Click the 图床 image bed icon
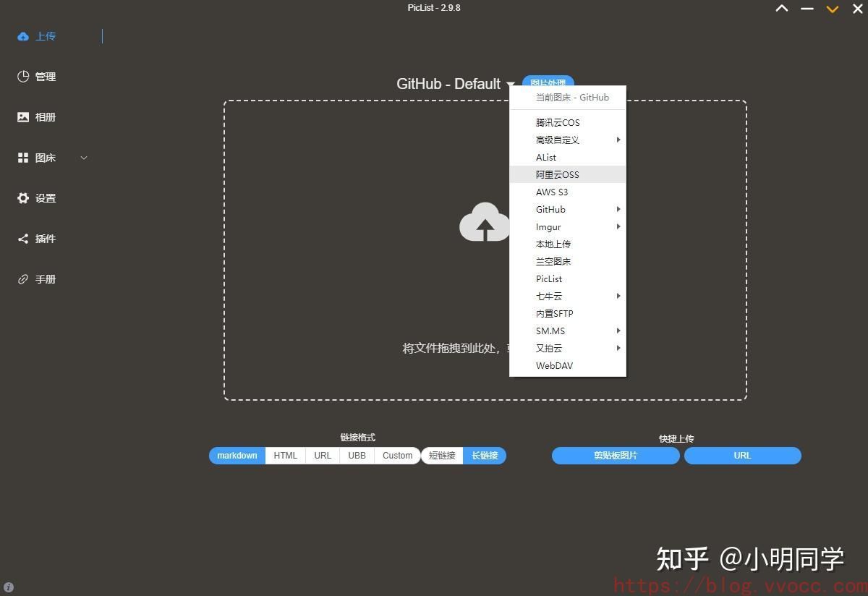Image resolution: width=868 pixels, height=596 pixels. click(23, 157)
